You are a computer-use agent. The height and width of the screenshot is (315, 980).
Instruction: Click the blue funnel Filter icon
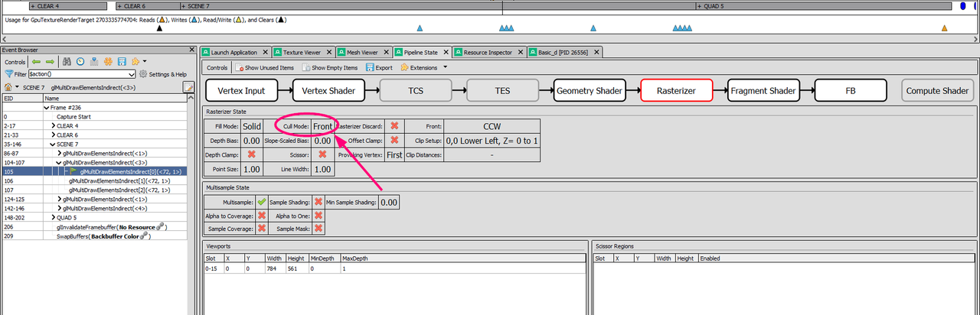(x=8, y=74)
